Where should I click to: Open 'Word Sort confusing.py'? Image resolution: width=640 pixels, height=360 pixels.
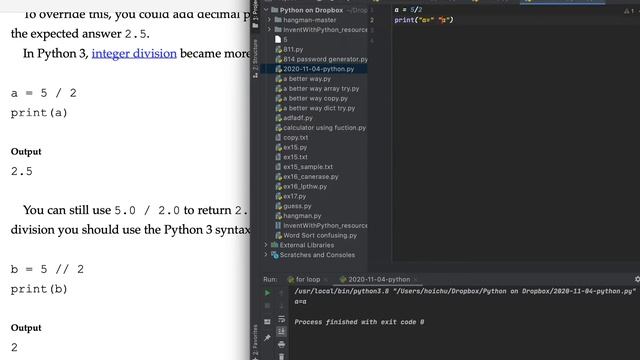(x=316, y=236)
